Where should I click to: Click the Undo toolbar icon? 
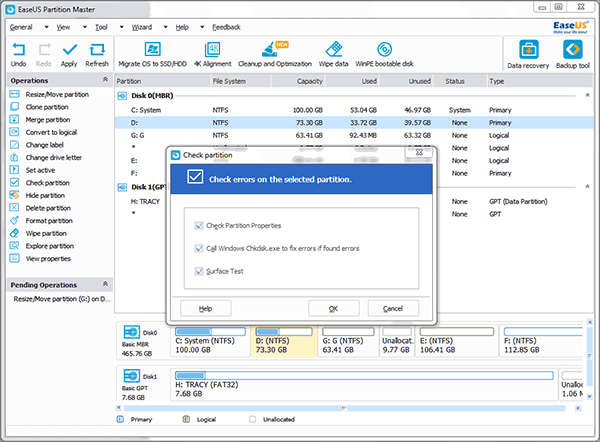tap(18, 55)
